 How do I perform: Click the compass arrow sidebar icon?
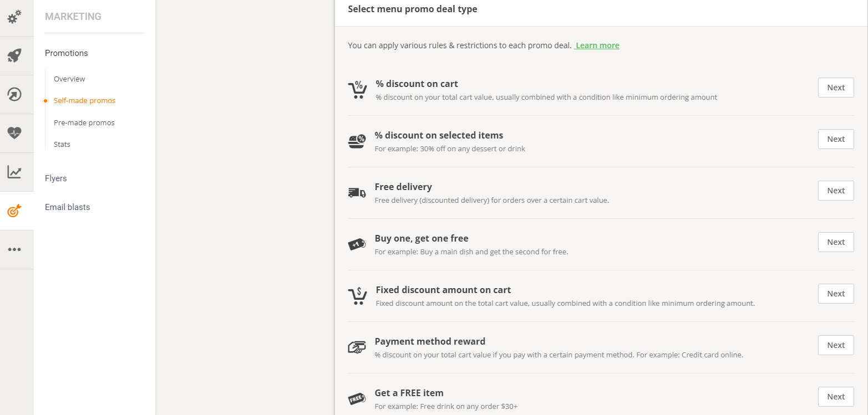coord(14,94)
